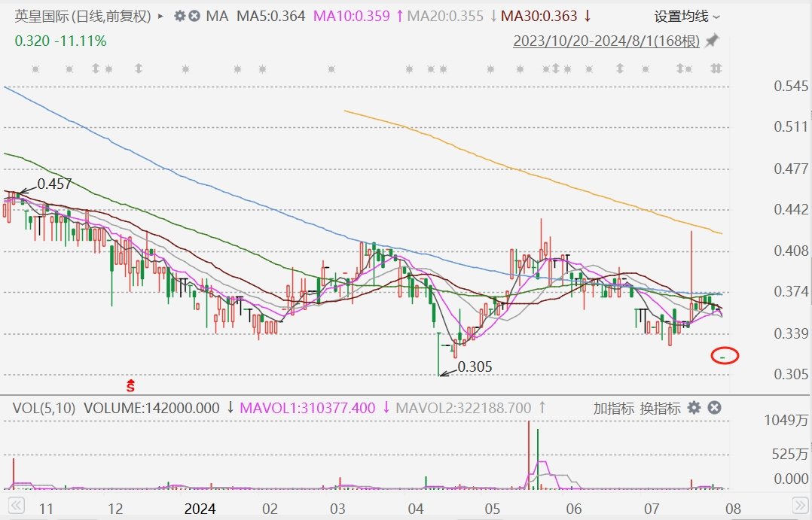Screen dimensions: 812x520
Task: Open the 2023/10/20-2024/8/1 date range link
Action: (606, 41)
